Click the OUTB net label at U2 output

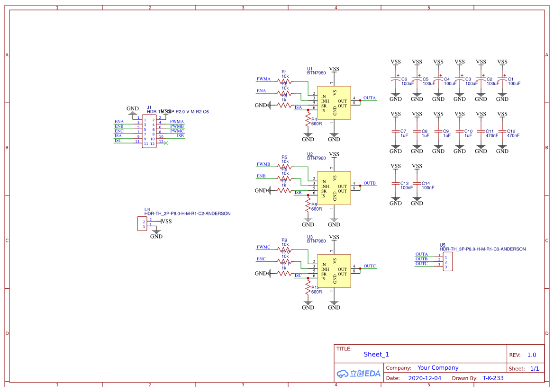[370, 183]
